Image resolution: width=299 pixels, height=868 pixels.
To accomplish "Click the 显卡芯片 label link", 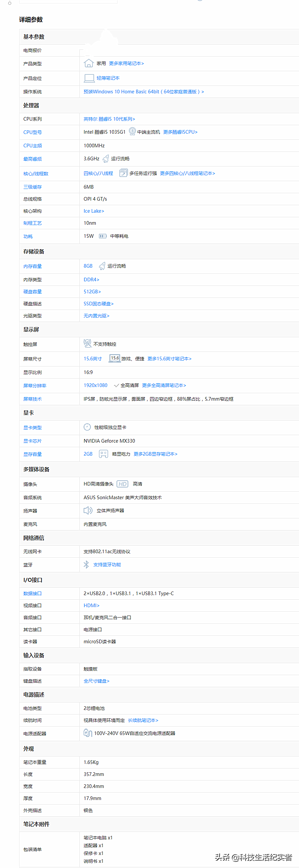I will (x=32, y=441).
